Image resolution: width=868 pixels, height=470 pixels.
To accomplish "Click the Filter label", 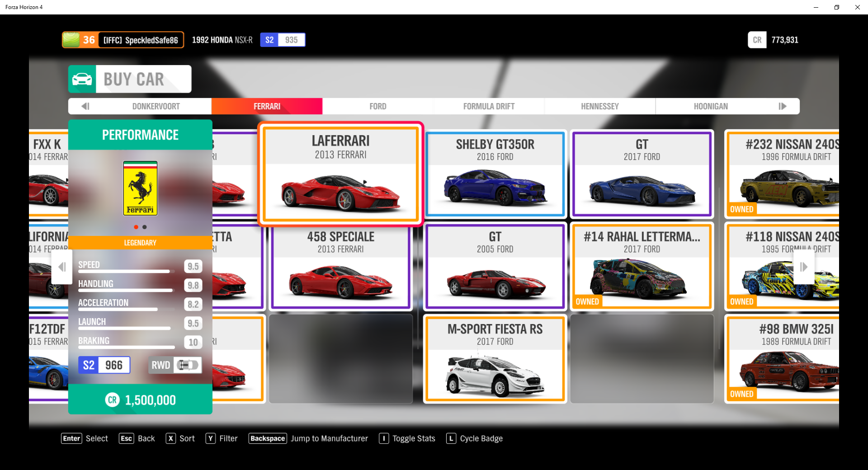I will click(x=228, y=438).
